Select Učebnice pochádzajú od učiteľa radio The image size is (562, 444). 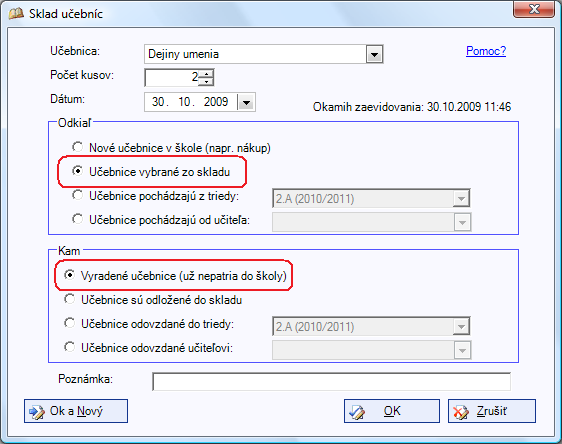pos(77,219)
